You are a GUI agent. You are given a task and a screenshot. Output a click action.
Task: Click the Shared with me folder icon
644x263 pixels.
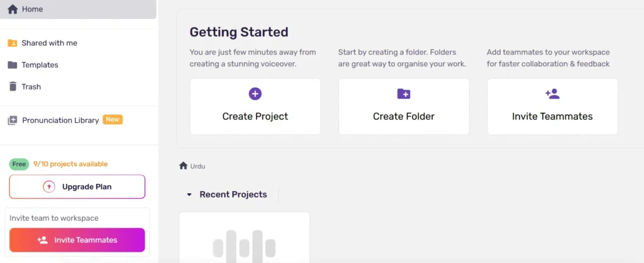pyautogui.click(x=13, y=43)
